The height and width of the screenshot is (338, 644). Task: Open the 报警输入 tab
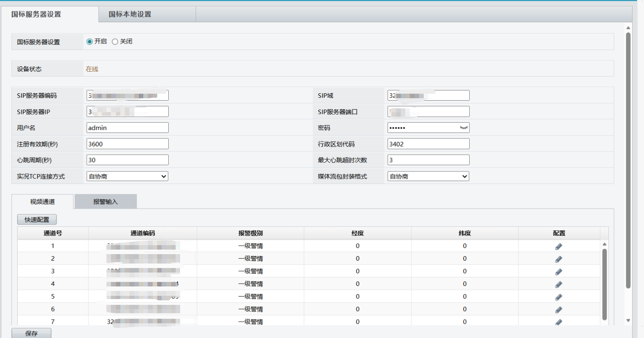tap(105, 202)
